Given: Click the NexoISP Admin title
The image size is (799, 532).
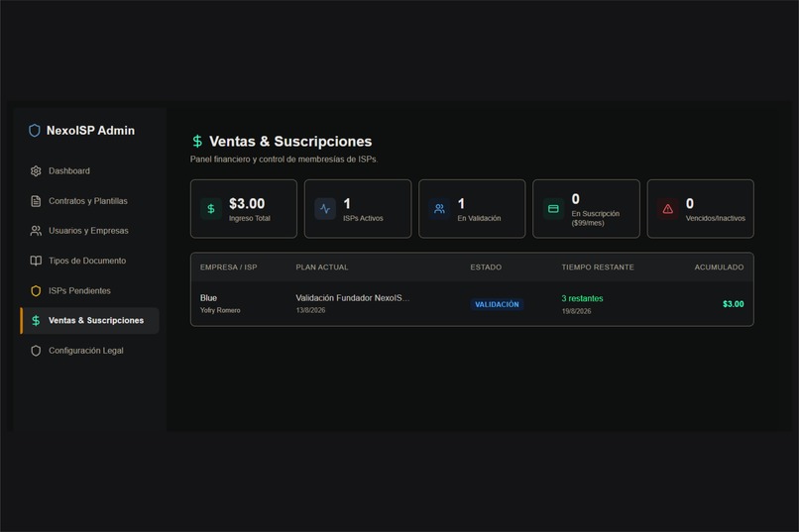Looking at the screenshot, I should click(x=90, y=131).
